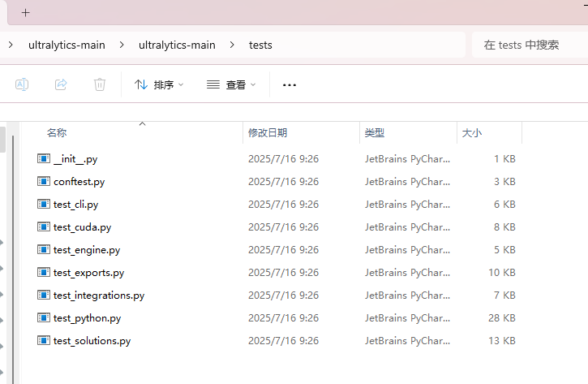The image size is (588, 384).
Task: Click the rename icon in toolbar
Action: tap(22, 84)
